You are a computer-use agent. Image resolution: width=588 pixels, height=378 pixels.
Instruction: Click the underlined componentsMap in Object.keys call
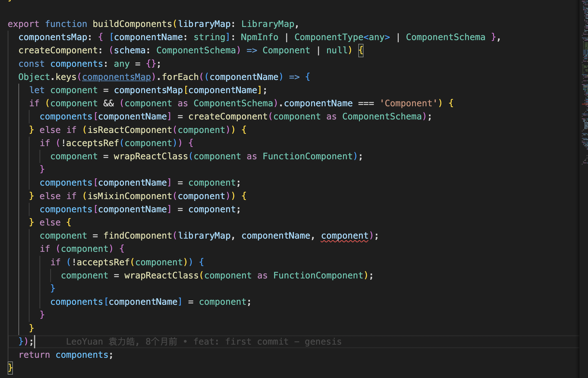(x=116, y=77)
